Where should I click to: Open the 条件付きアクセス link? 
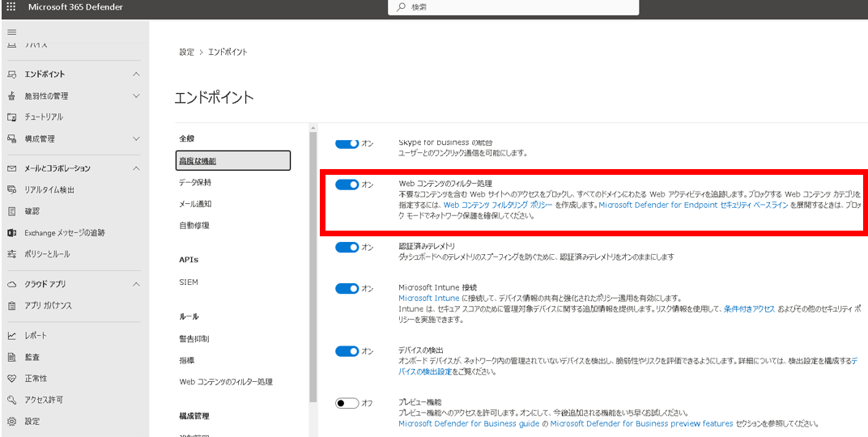(749, 308)
